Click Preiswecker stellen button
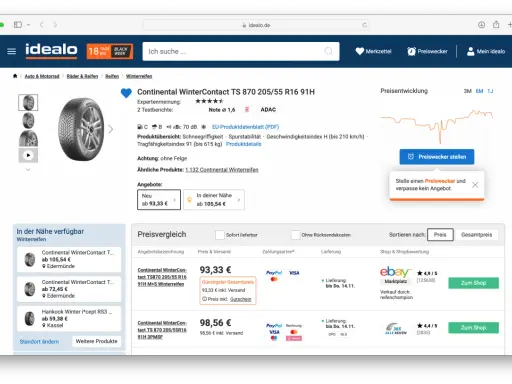 tap(437, 157)
